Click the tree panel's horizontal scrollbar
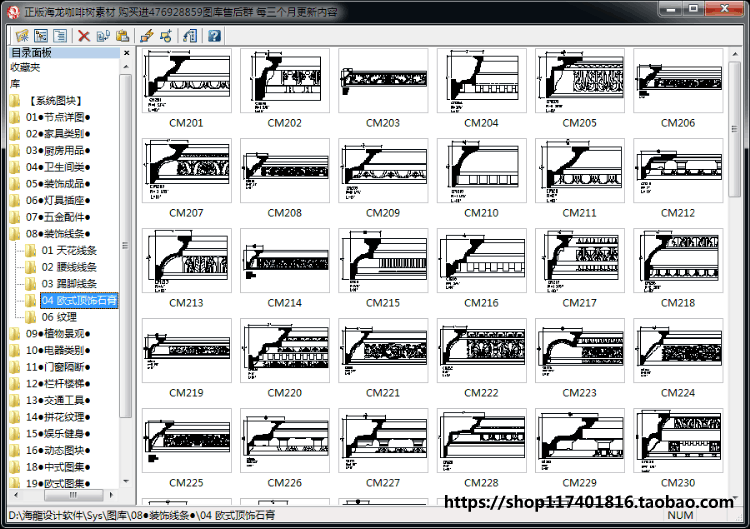The width and height of the screenshot is (750, 529). click(x=63, y=495)
